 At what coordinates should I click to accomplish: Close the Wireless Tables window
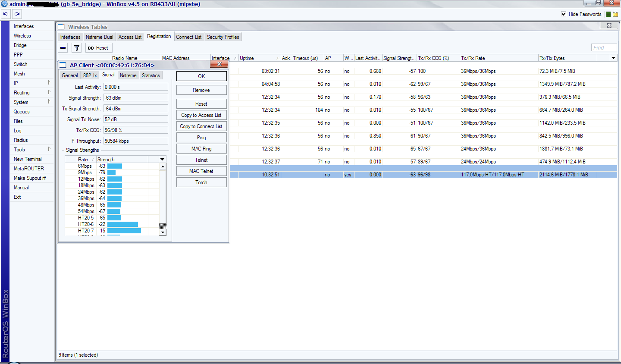(609, 26)
